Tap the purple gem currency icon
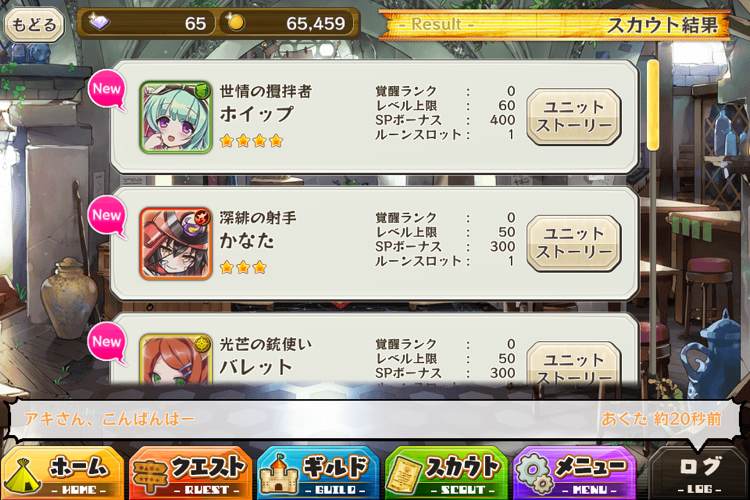The image size is (750, 500). coord(99,22)
